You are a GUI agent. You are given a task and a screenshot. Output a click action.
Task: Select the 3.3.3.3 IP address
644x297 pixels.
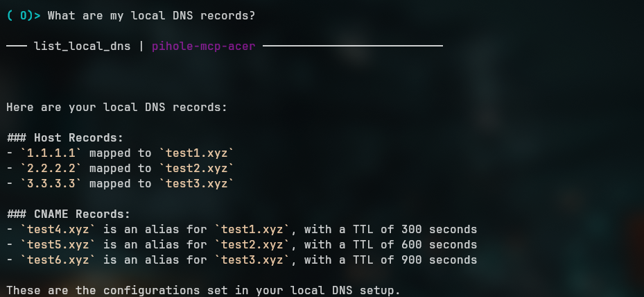point(51,184)
